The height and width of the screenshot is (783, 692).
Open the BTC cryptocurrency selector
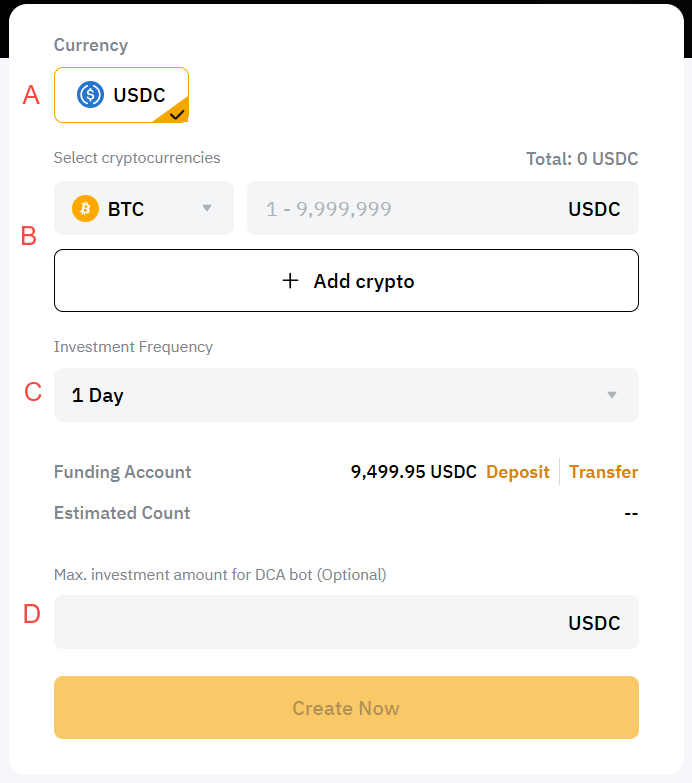(143, 209)
